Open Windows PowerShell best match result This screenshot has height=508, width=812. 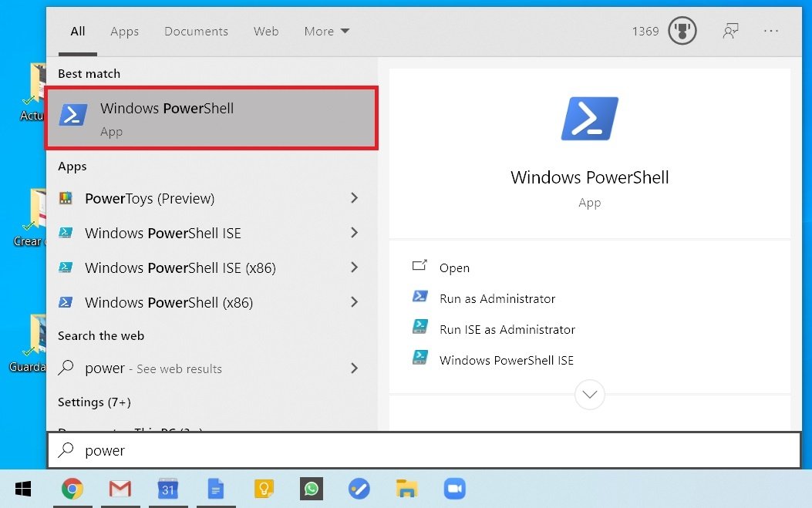point(212,119)
